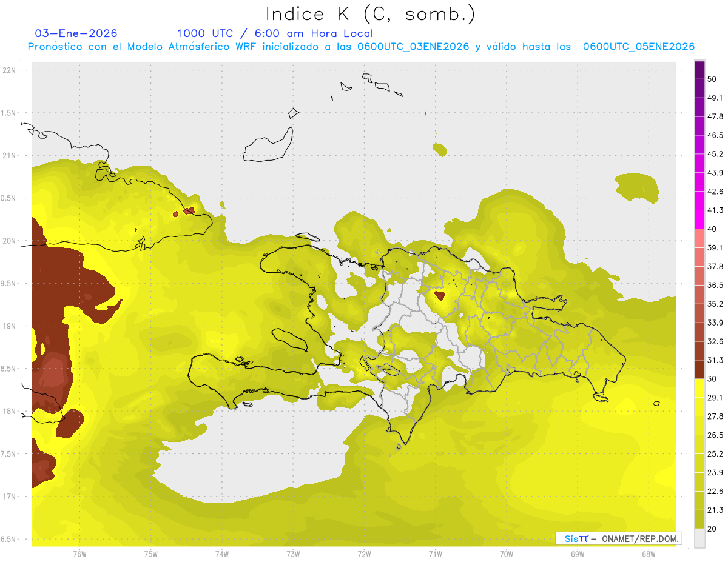Click the "68W" longitude label
Image resolution: width=728 pixels, height=562 pixels.
tap(649, 554)
